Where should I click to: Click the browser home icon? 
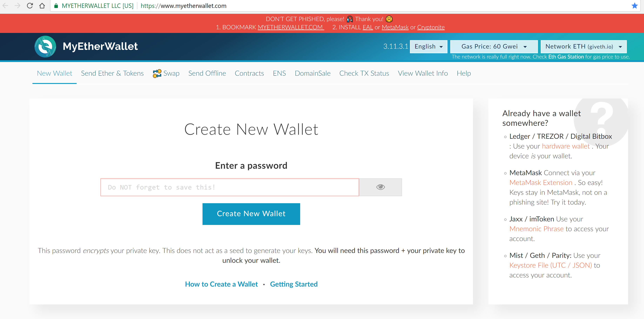[42, 5]
